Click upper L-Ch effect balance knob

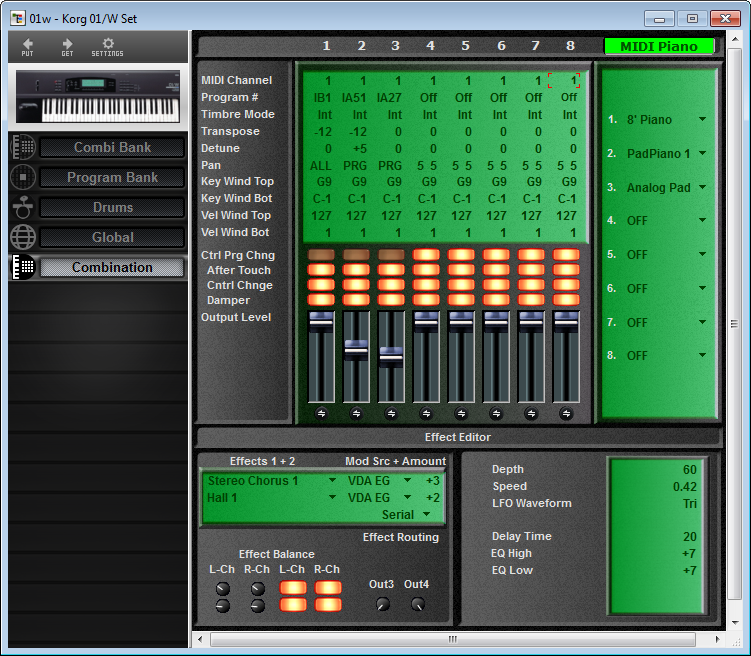coord(223,588)
